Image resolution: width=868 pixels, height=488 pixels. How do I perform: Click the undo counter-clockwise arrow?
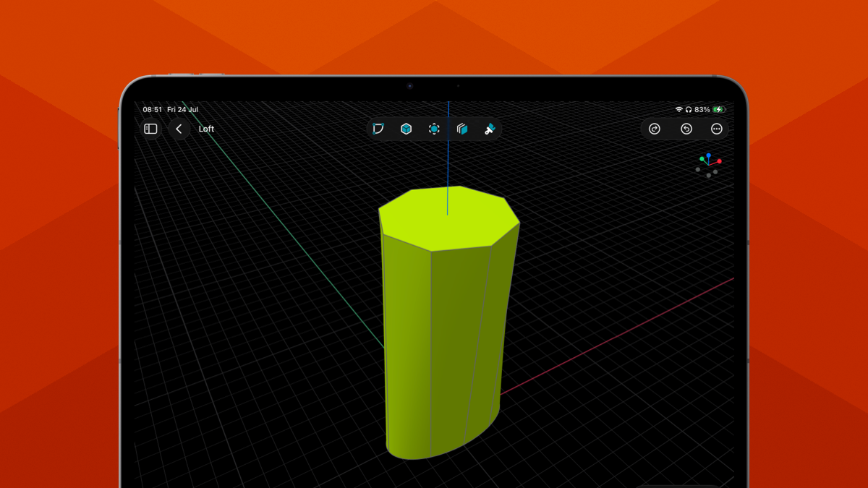[686, 129]
